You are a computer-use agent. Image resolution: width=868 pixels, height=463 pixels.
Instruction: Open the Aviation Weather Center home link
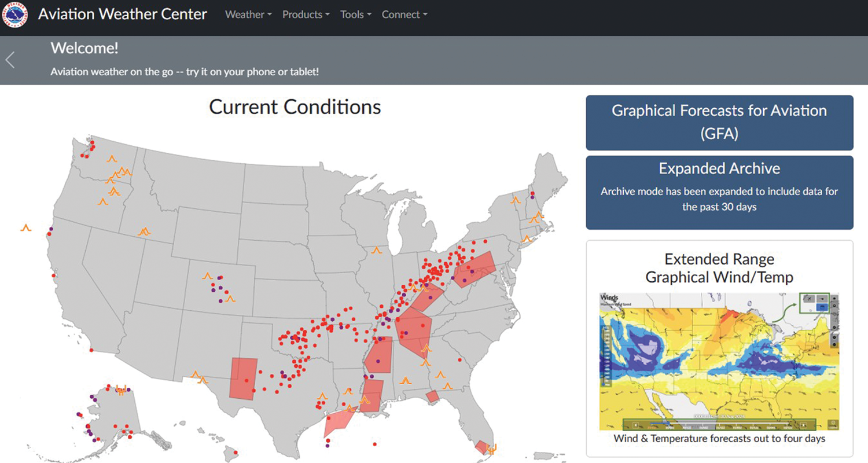(x=123, y=14)
